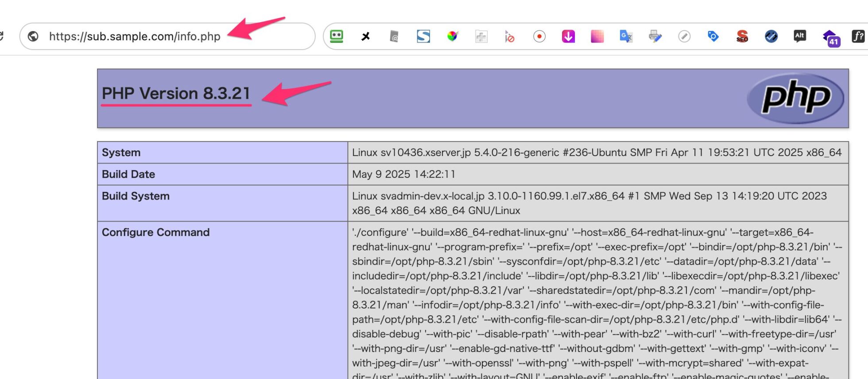The height and width of the screenshot is (379, 868).
Task: Open the blue S extension icon
Action: tap(423, 36)
